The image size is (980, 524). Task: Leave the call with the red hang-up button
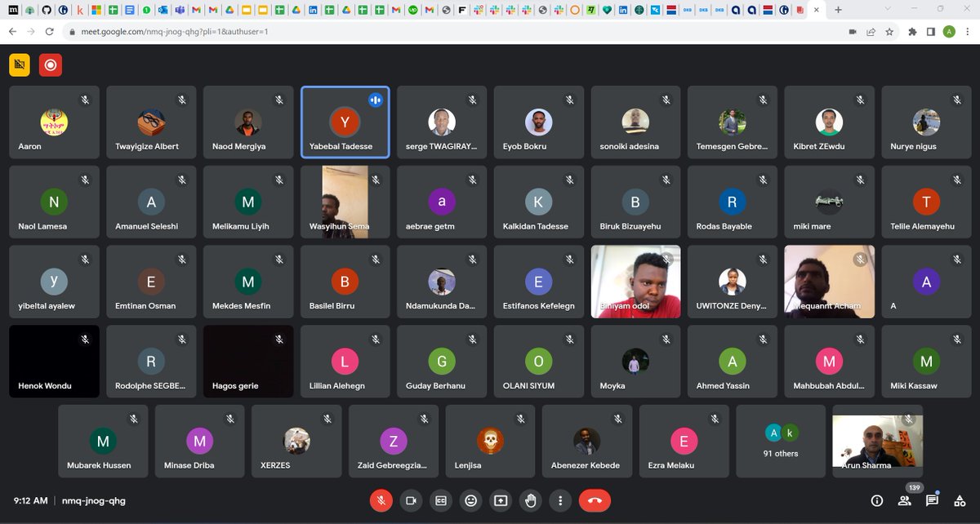(595, 500)
